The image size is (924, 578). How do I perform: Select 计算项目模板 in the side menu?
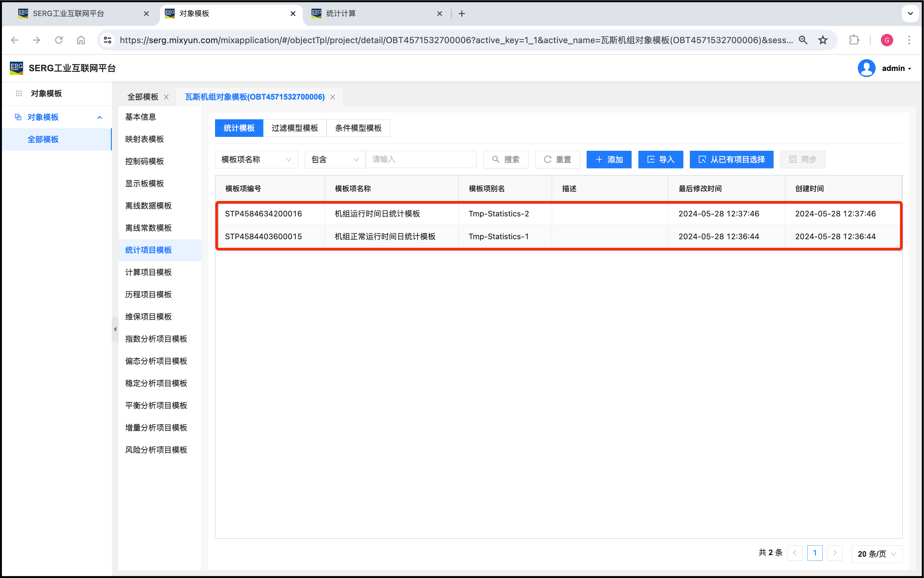click(x=148, y=272)
